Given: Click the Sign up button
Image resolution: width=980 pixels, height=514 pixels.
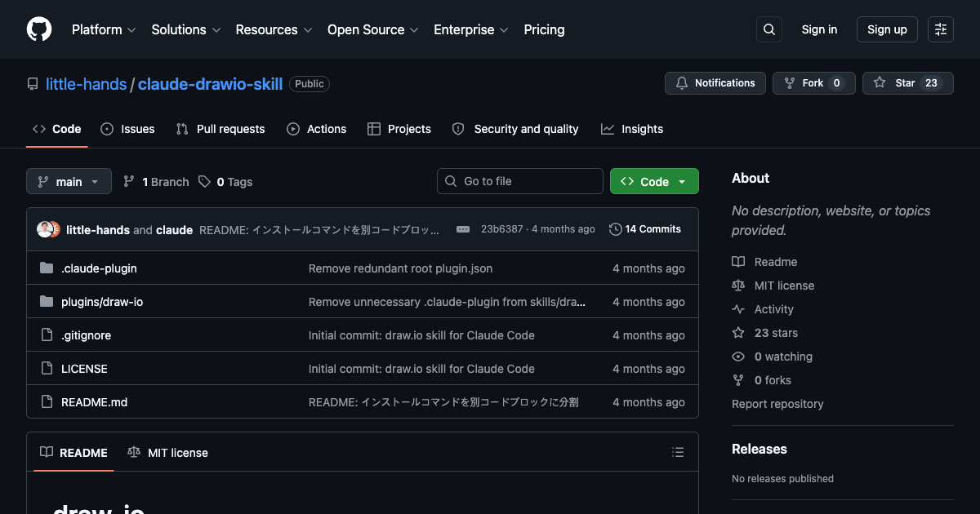Looking at the screenshot, I should 887,29.
